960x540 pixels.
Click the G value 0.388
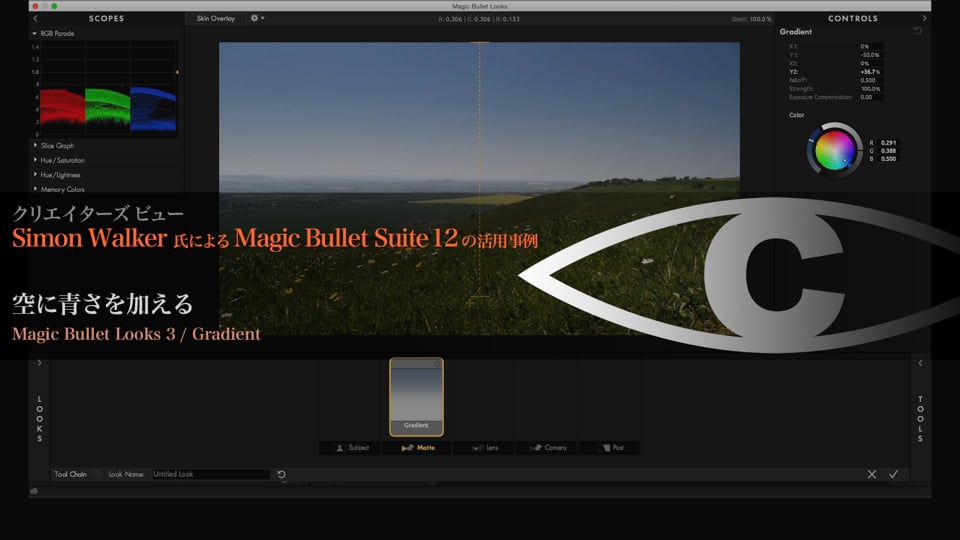888,151
